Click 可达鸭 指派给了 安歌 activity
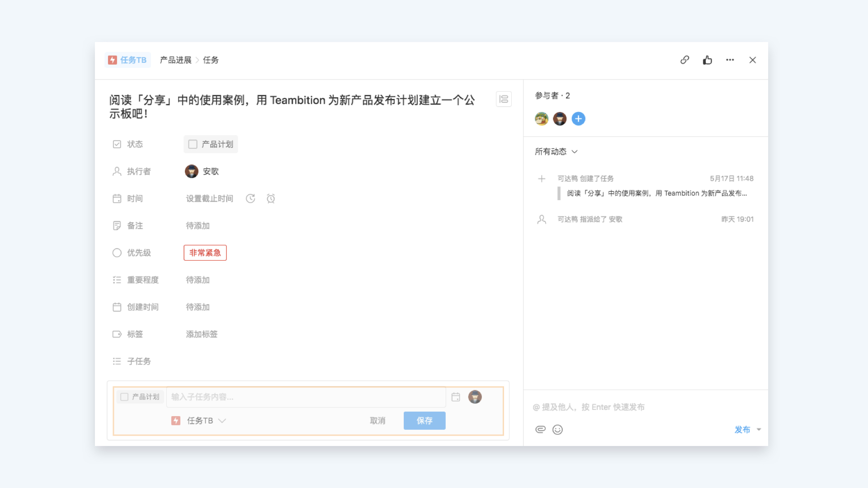The height and width of the screenshot is (488, 868). click(x=590, y=219)
